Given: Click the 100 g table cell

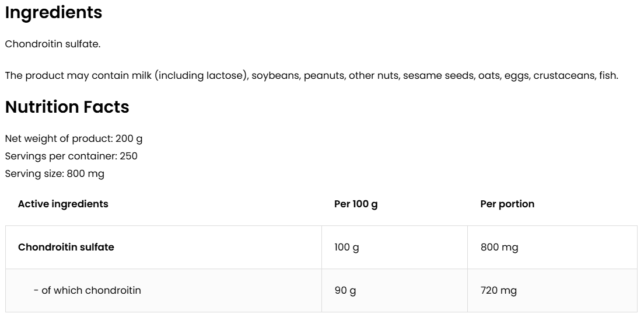Looking at the screenshot, I should [x=346, y=247].
